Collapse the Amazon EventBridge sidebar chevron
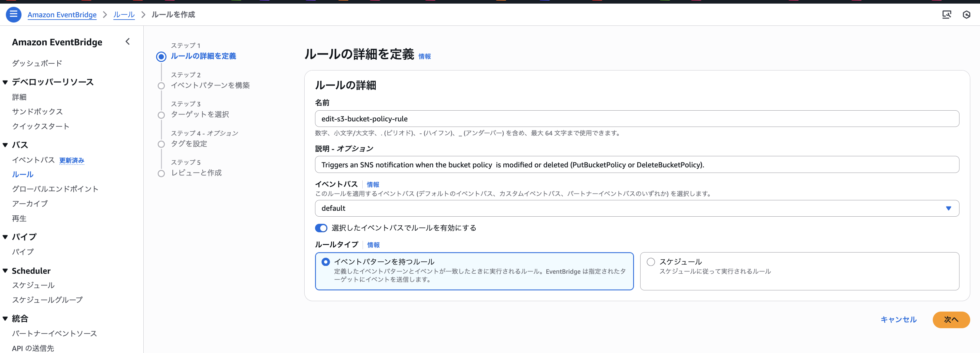The width and height of the screenshot is (980, 353). (x=128, y=41)
